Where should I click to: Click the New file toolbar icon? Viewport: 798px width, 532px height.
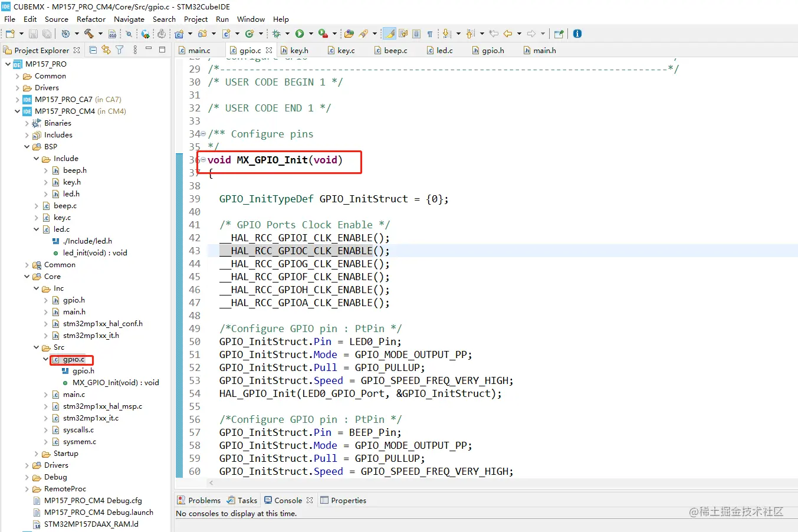[10, 34]
